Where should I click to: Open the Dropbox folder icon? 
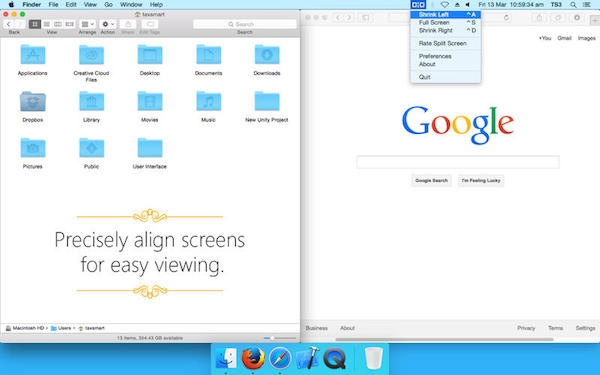33,101
